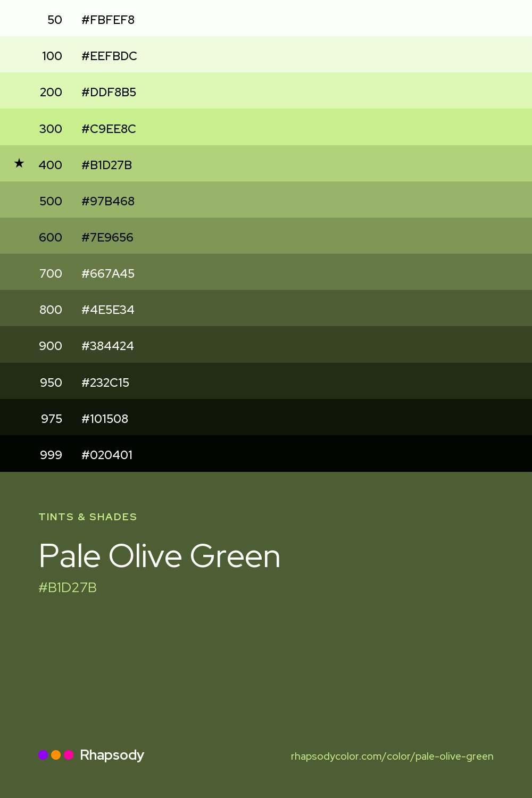Click the shade number 200 label
The width and height of the screenshot is (532, 798).
click(x=51, y=92)
